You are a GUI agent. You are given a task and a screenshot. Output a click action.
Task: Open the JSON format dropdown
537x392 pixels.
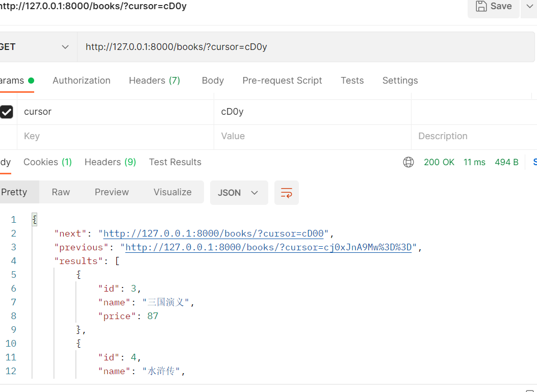pyautogui.click(x=239, y=193)
